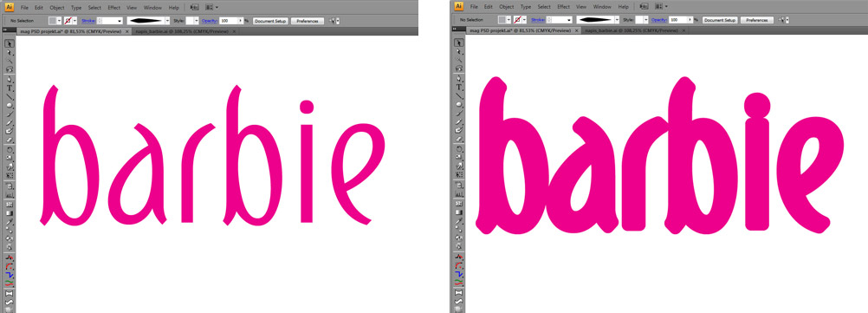Open the Edit menu in right window
The height and width of the screenshot is (313, 868).
[489, 8]
